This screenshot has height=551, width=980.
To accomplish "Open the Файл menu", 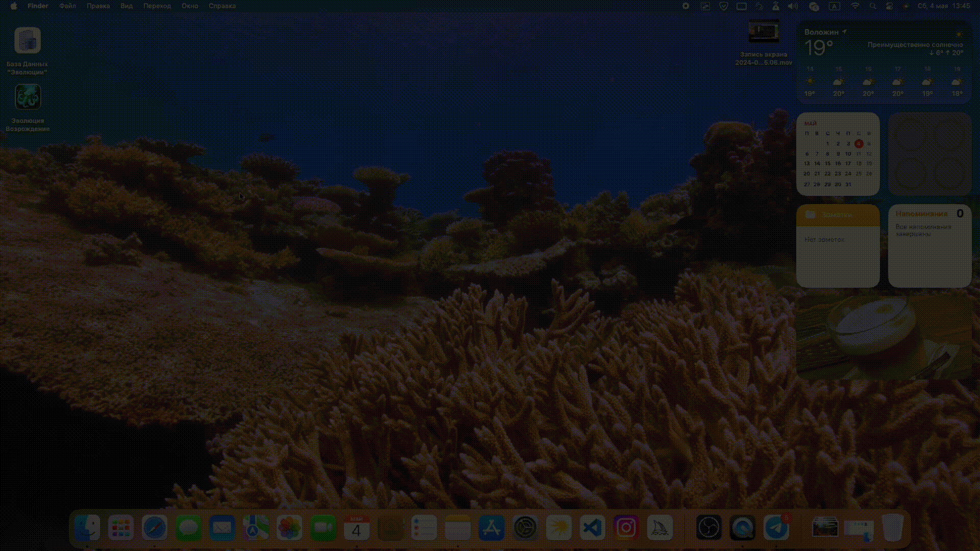I will [67, 6].
